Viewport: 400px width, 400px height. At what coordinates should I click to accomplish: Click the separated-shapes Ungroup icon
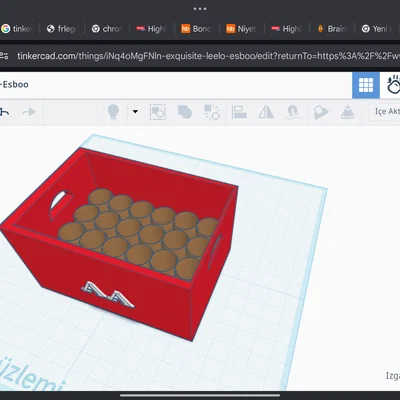click(212, 112)
